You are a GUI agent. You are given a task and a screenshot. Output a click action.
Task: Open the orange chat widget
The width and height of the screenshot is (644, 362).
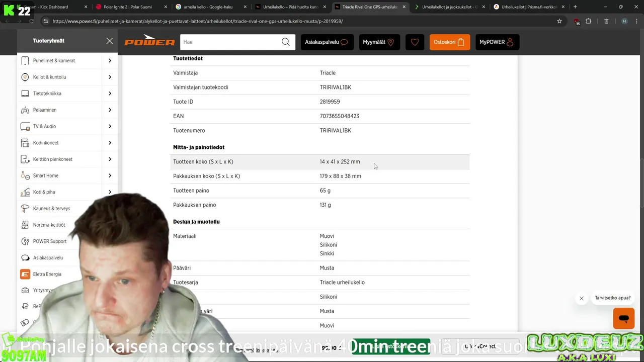[624, 319]
